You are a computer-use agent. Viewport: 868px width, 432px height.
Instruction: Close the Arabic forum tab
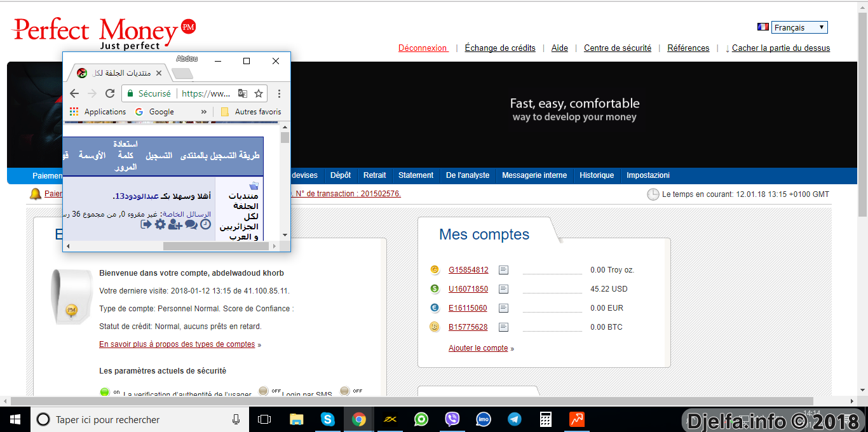(x=159, y=73)
